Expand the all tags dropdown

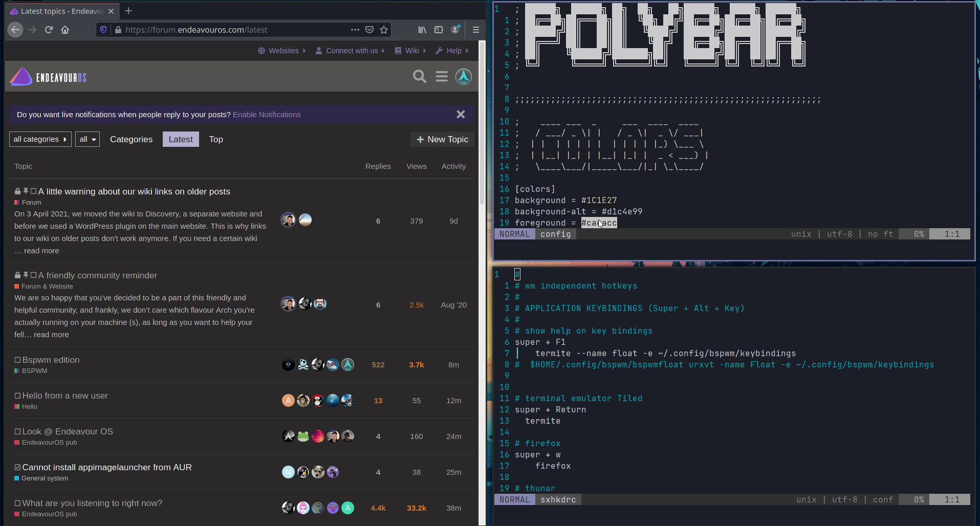click(x=88, y=139)
